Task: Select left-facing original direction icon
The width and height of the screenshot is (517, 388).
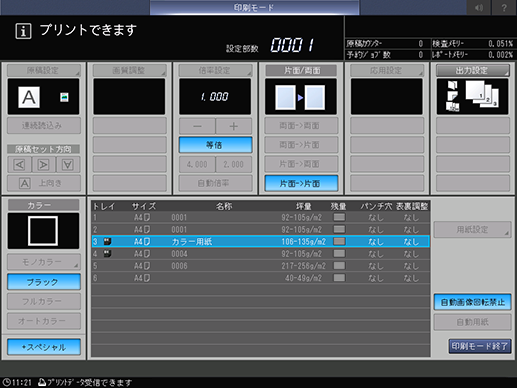Action: click(19, 164)
